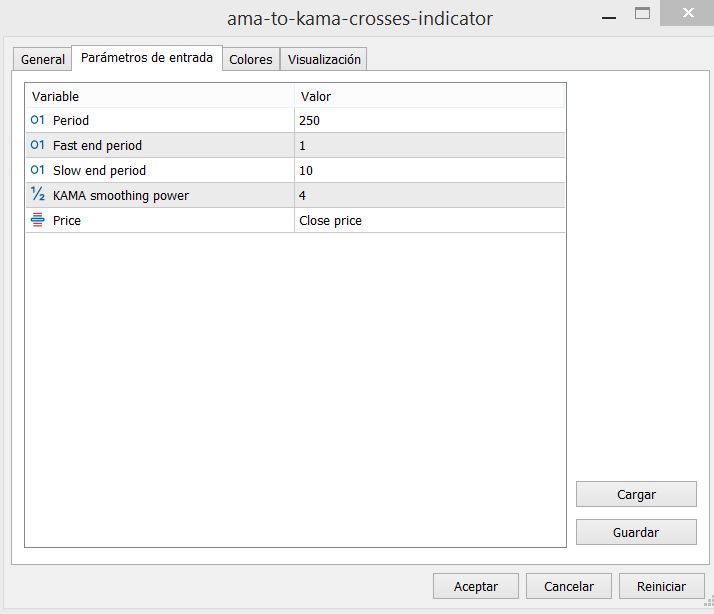The height and width of the screenshot is (614, 714).
Task: Click the fraction icon beside KAMA smoothing power
Action: [x=37, y=194]
